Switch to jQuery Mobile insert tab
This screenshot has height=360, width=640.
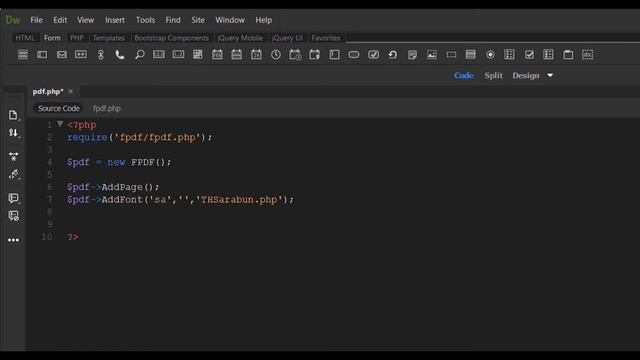click(240, 38)
